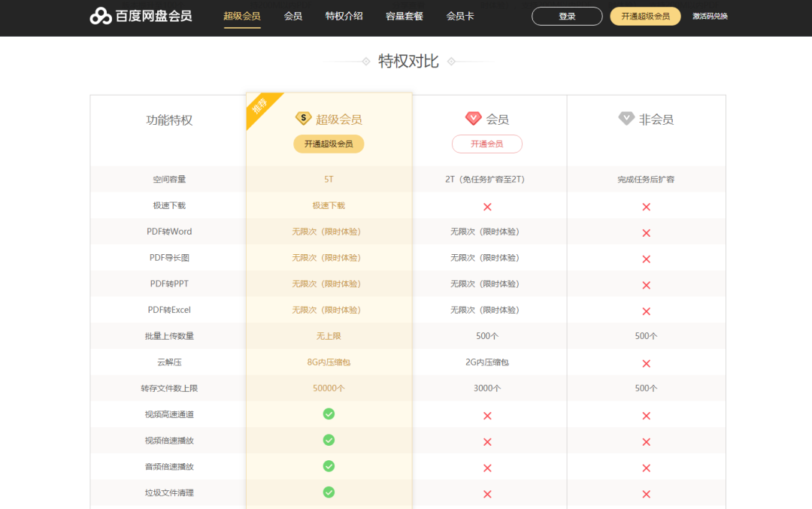Open the 激活码兑换 link
The image size is (812, 509).
point(710,16)
